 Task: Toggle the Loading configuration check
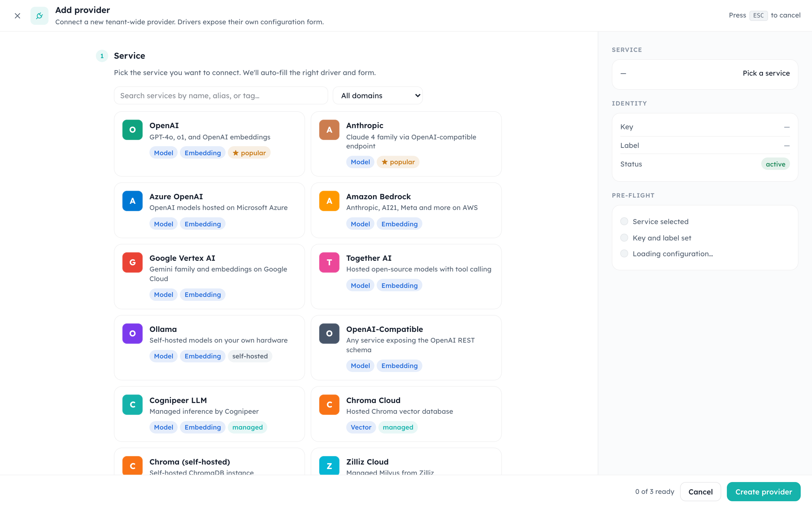click(624, 254)
